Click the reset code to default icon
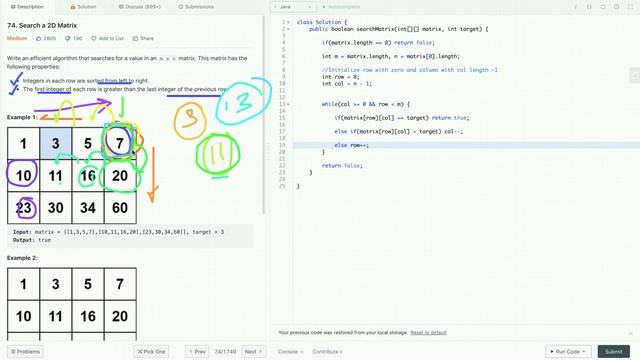640x360 pixels. 603,7
